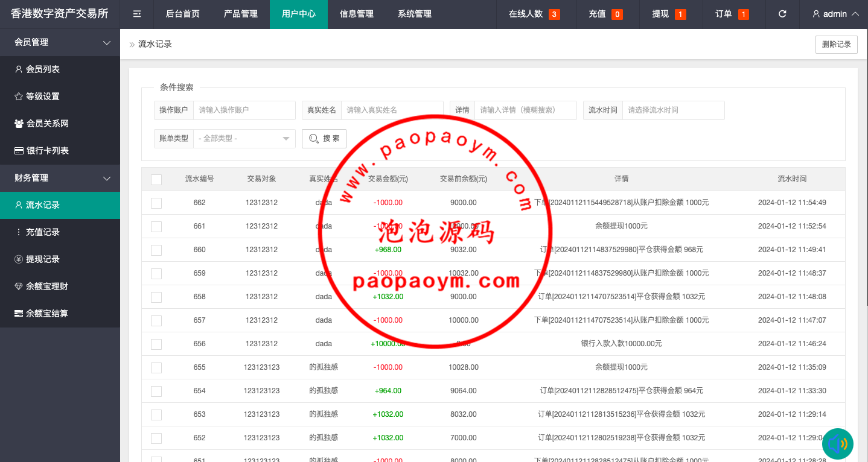
Task: Click the 交易前余额(元) column header
Action: tap(464, 179)
